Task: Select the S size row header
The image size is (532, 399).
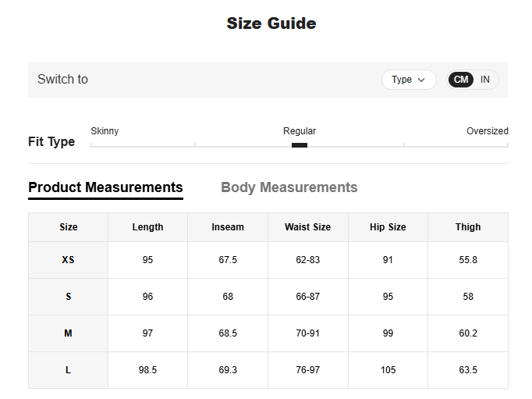Action: click(x=68, y=297)
